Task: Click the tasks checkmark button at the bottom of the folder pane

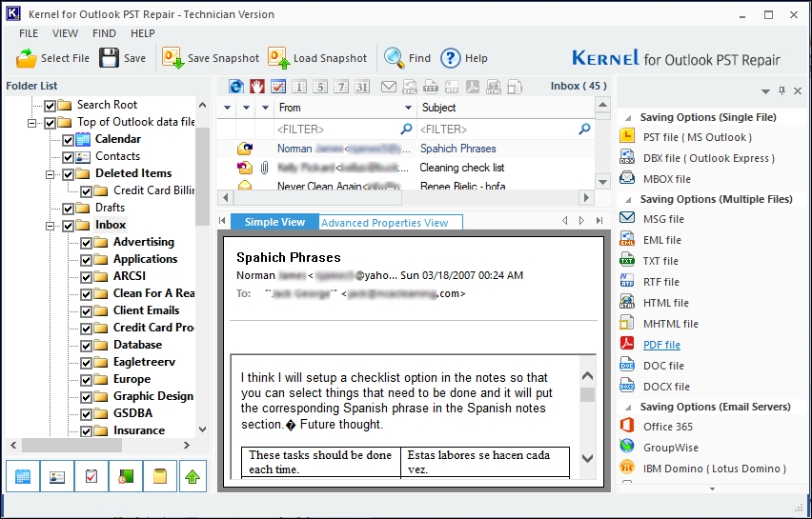Action: (x=91, y=476)
